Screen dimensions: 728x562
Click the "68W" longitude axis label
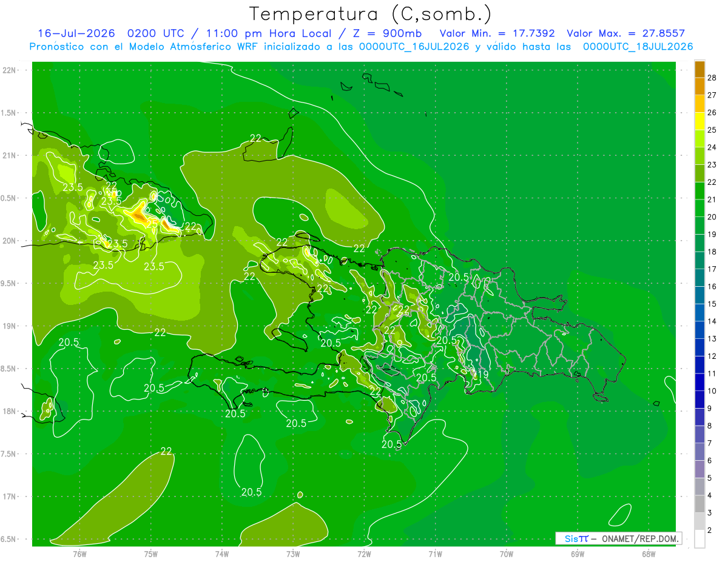[x=649, y=554]
